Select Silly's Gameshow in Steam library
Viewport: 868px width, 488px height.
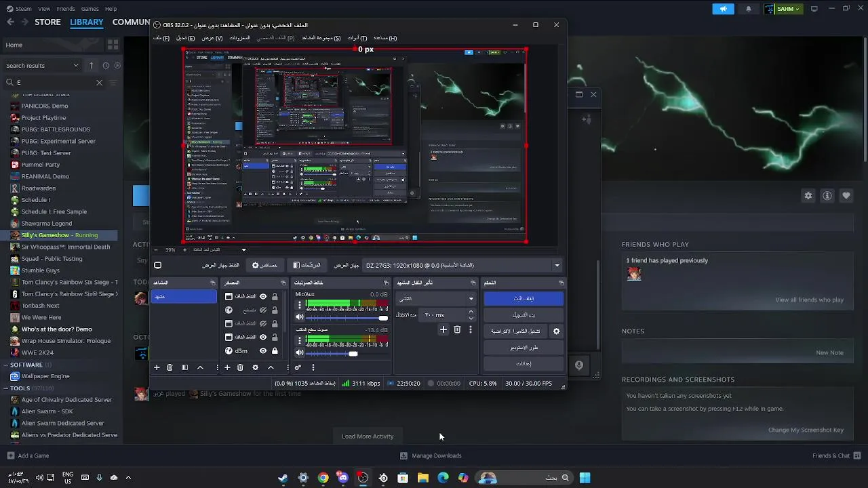[x=60, y=235]
